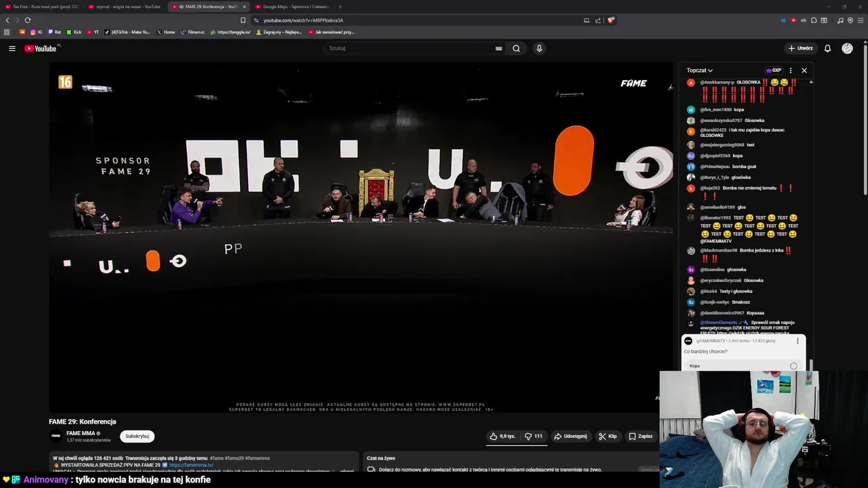This screenshot has width=868, height=488.
Task: Dislike the video with thumbs down
Action: pyautogui.click(x=534, y=436)
